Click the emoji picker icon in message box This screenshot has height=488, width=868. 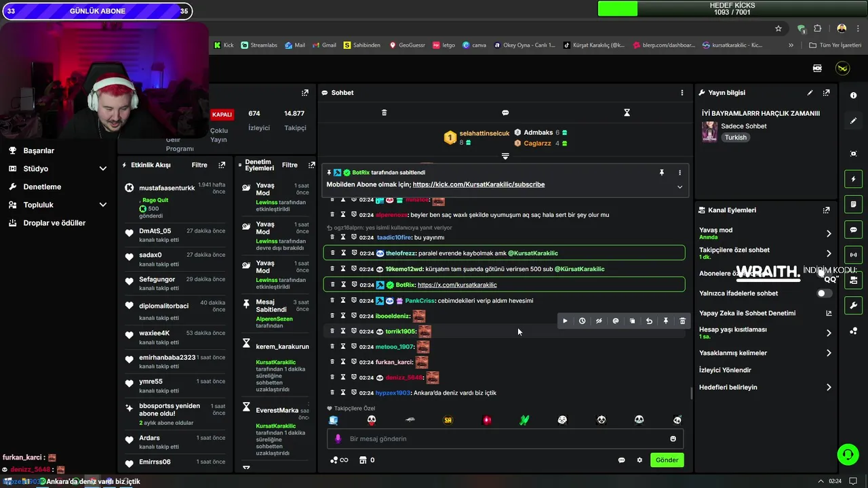click(673, 439)
